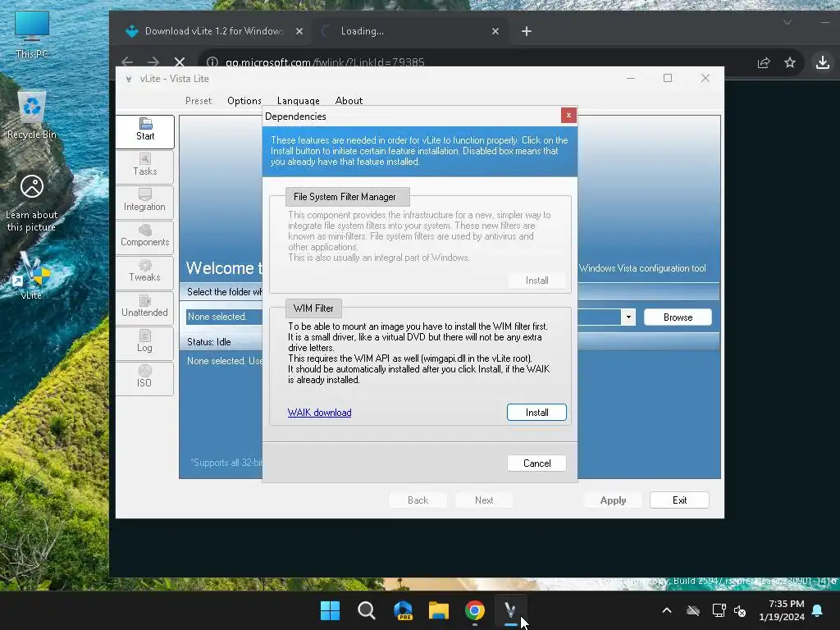Open the Start tab in vLite sidebar

pos(144,130)
